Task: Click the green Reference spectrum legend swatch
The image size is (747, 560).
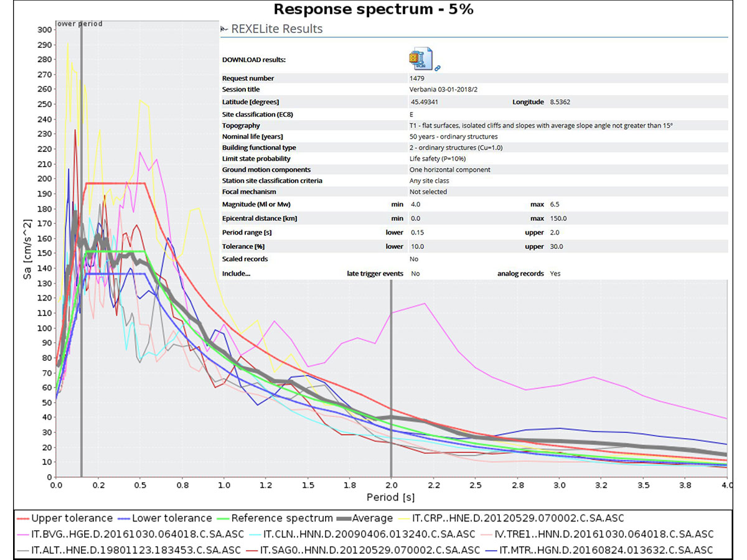Action: coord(222,518)
